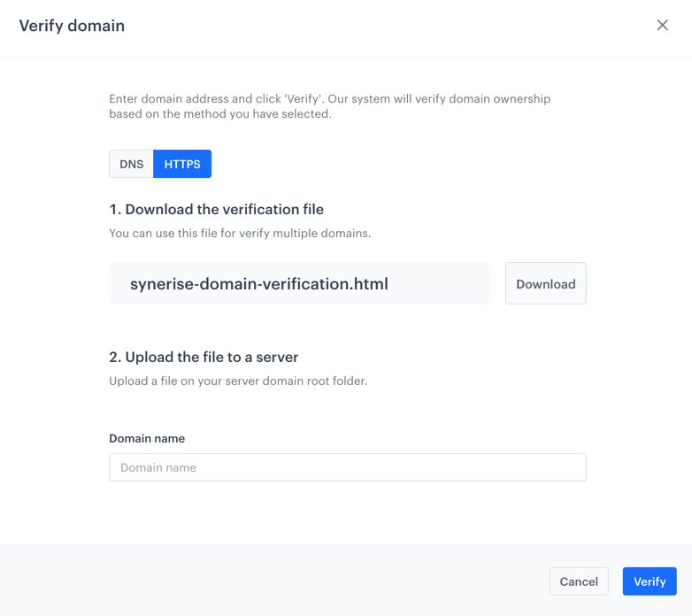Switch to the DNS verification method
The height and width of the screenshot is (616, 692).
(x=132, y=164)
